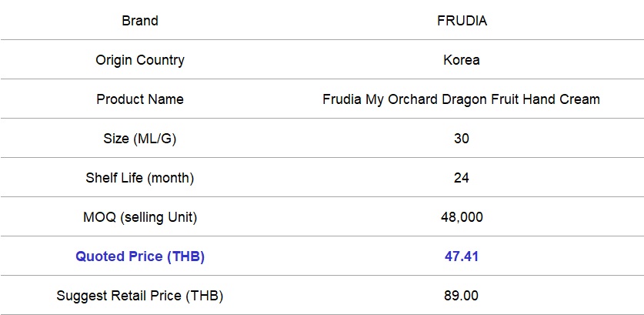Select the Korea value cell
The width and height of the screenshot is (644, 315).
[x=462, y=60]
